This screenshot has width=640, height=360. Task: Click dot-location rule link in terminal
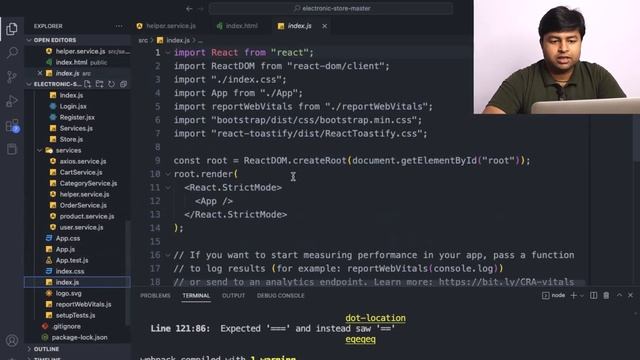tap(376, 318)
